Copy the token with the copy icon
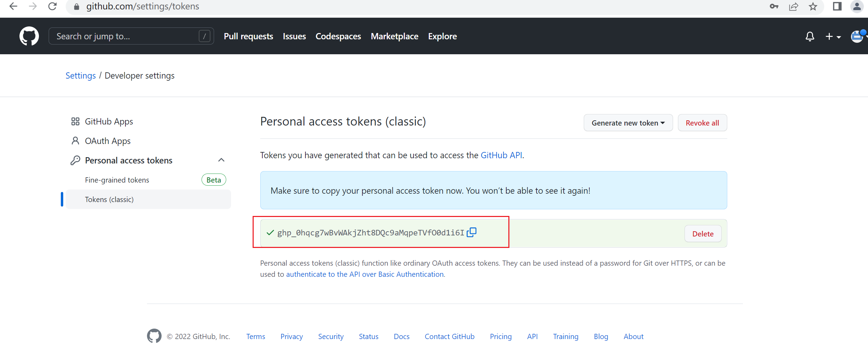 point(472,232)
